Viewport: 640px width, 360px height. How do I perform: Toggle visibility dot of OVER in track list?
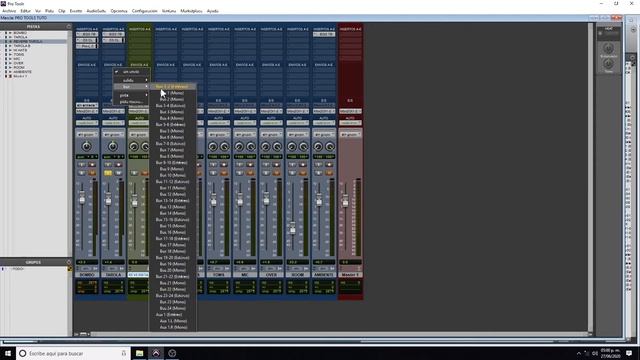point(6,63)
